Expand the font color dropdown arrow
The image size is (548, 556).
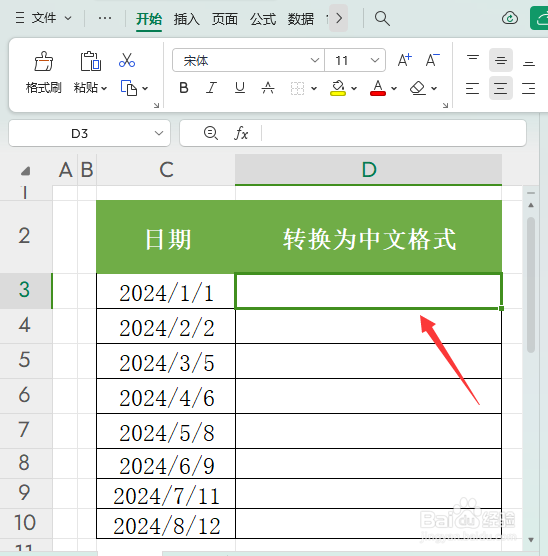click(x=394, y=88)
